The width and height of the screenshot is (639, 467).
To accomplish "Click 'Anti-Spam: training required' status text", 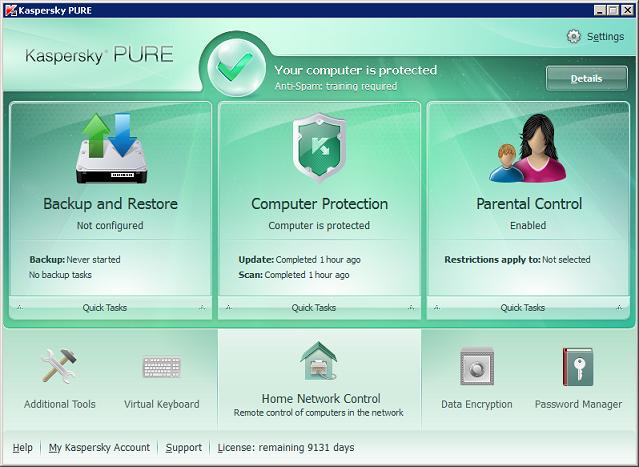I will click(336, 86).
